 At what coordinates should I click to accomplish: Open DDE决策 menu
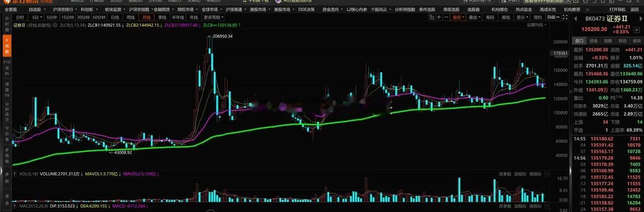point(306,9)
